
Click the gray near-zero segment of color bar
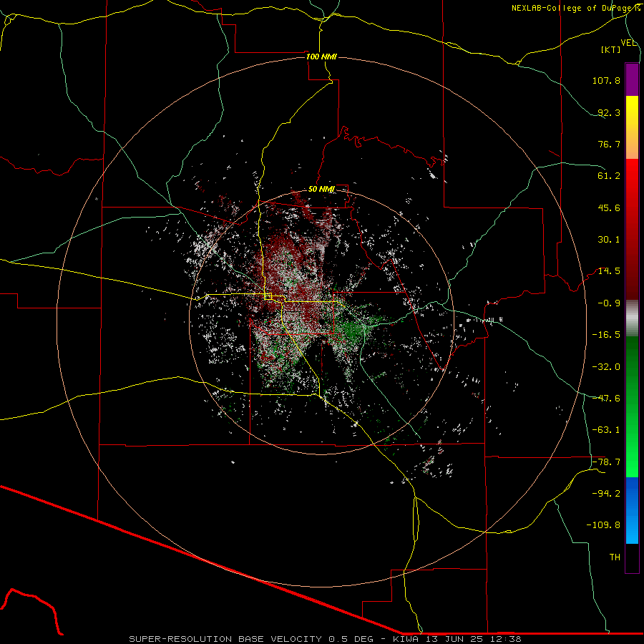click(632, 318)
